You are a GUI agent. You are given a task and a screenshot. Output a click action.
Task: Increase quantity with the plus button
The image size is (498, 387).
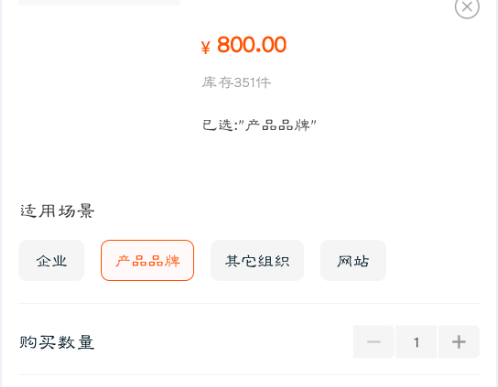[x=459, y=342]
